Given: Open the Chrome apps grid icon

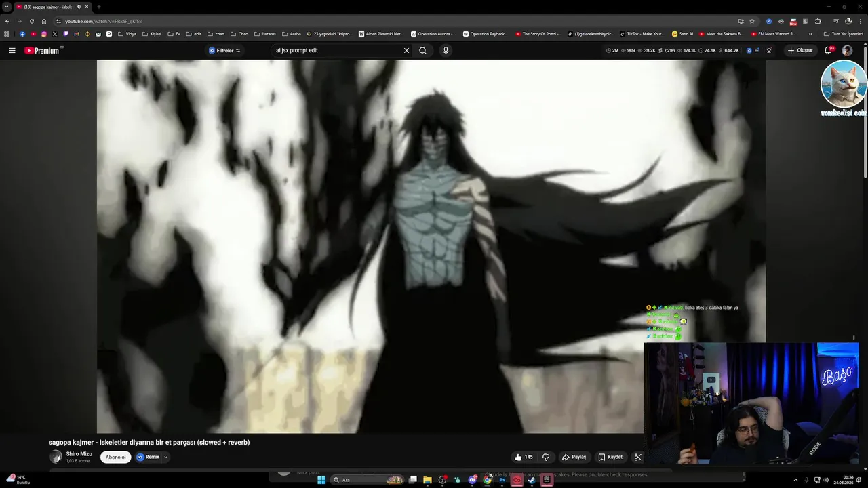Looking at the screenshot, I should coord(7,33).
